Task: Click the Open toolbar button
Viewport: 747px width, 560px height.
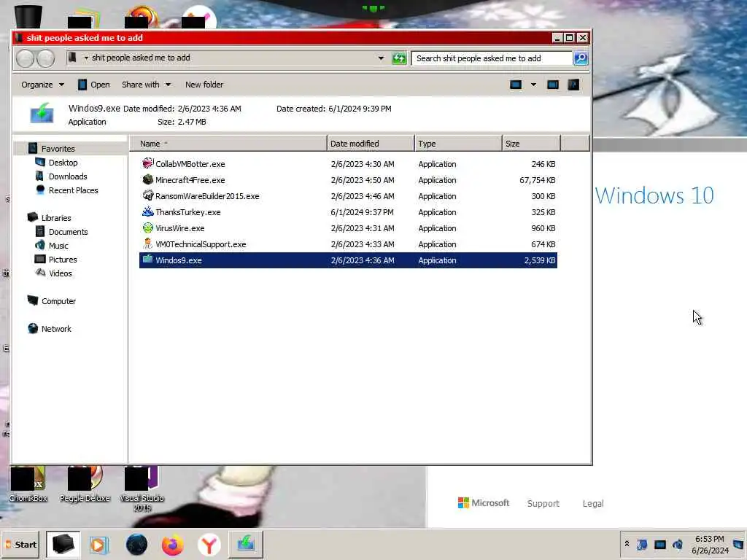Action: 94,85
